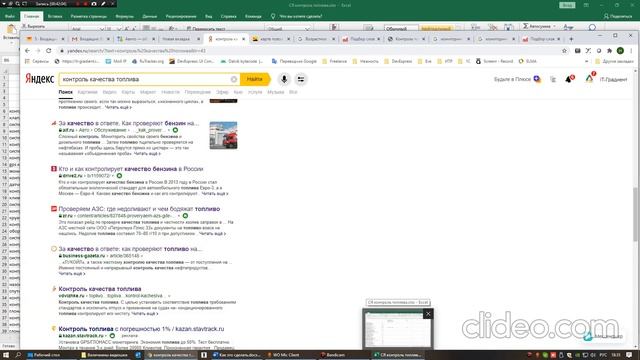Screen dimensions: 640x360
Task: Open the kazan.stavtrack.ru ad result
Action: coord(141,329)
